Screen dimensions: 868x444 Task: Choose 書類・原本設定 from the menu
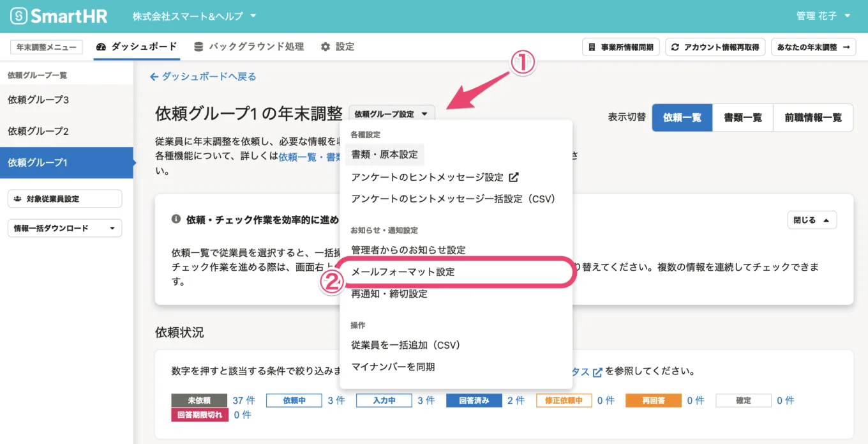[x=385, y=155]
